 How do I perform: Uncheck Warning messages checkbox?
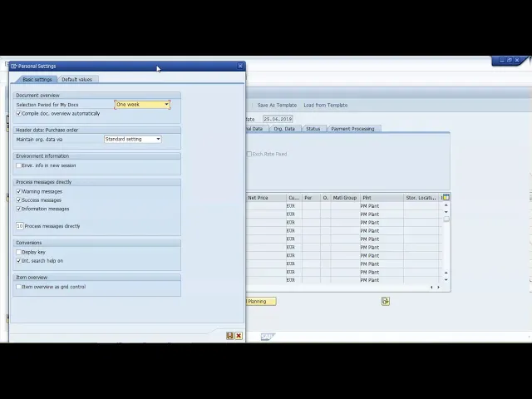coord(18,192)
